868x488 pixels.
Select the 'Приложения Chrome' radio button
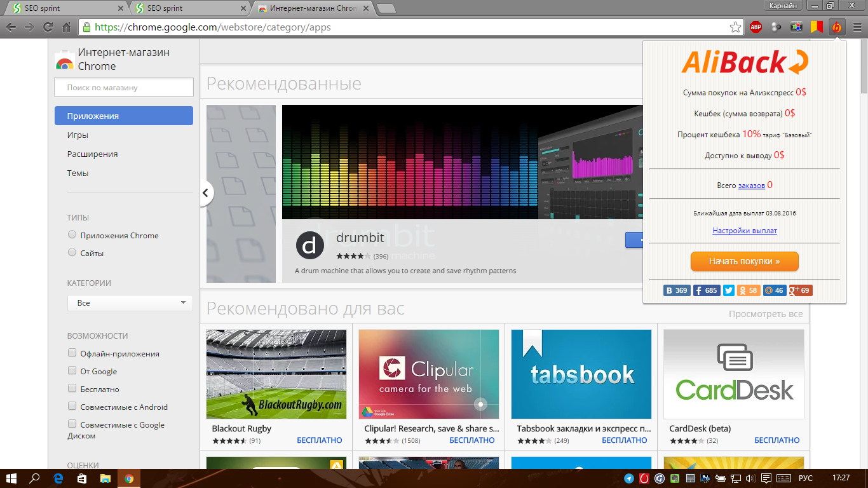[x=72, y=234]
